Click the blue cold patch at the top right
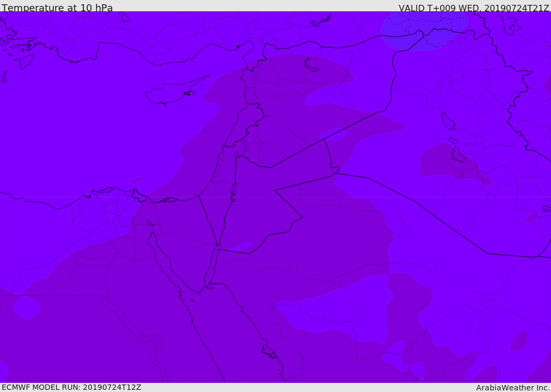Viewport: 551px width, 392px height. coord(424,31)
